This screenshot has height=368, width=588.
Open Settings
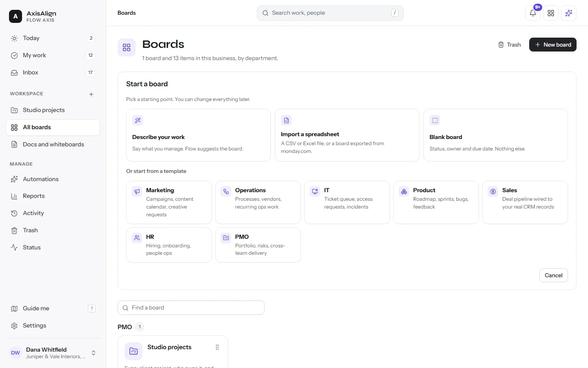[53, 325]
